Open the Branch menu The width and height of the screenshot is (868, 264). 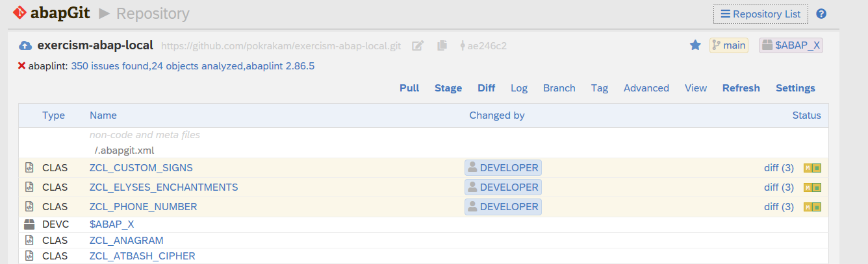click(559, 88)
